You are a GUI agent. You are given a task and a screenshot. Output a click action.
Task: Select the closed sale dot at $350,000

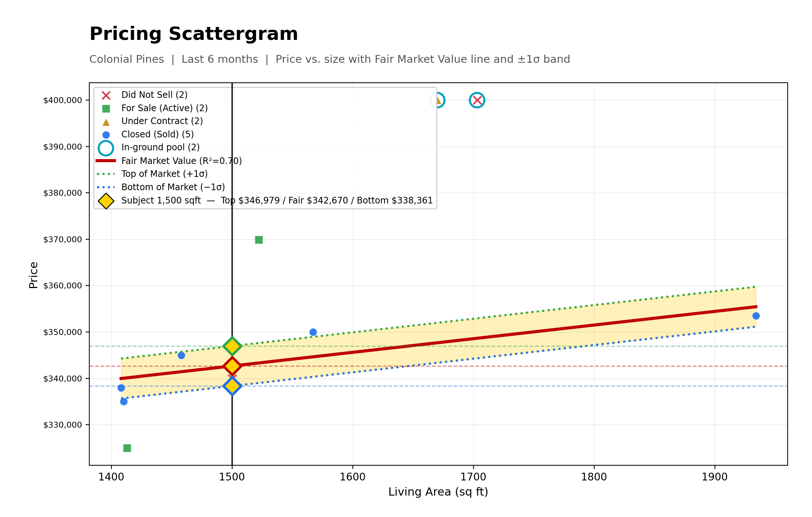[313, 332]
